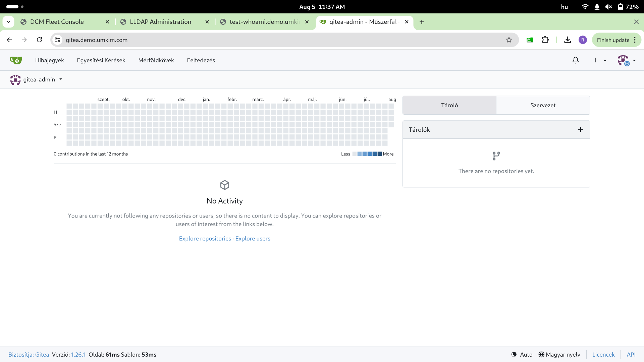The image size is (644, 362).
Task: Toggle the Auto theme switcher
Action: 522,355
